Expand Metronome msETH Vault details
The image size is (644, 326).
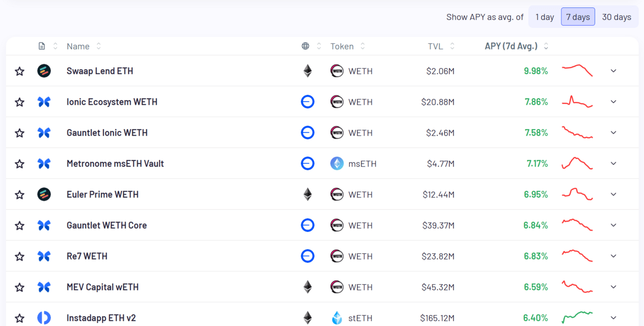point(614,163)
